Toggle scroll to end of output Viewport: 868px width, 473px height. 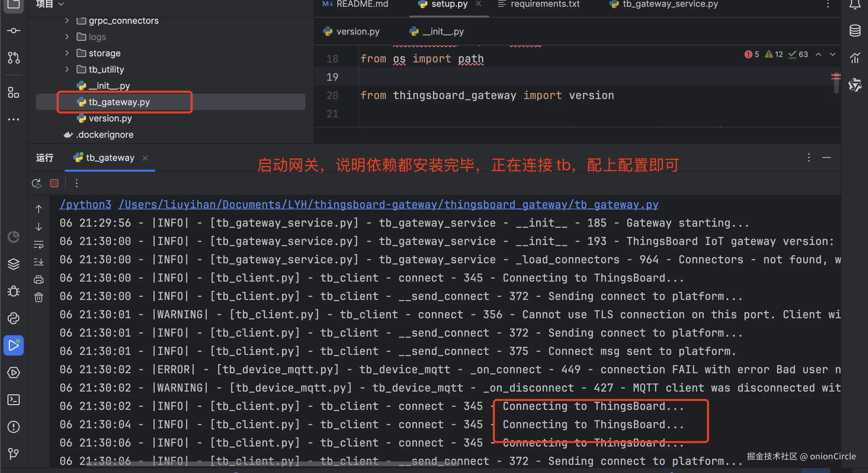pos(39,262)
